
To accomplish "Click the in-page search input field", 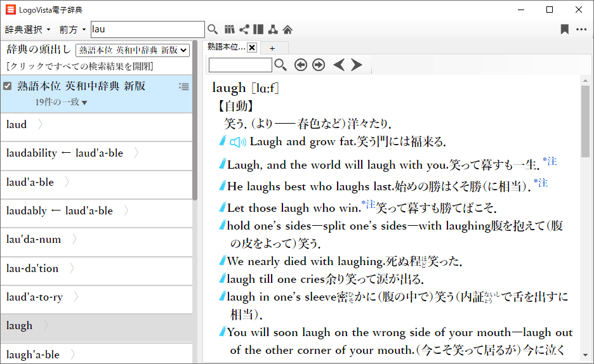I will coord(240,65).
